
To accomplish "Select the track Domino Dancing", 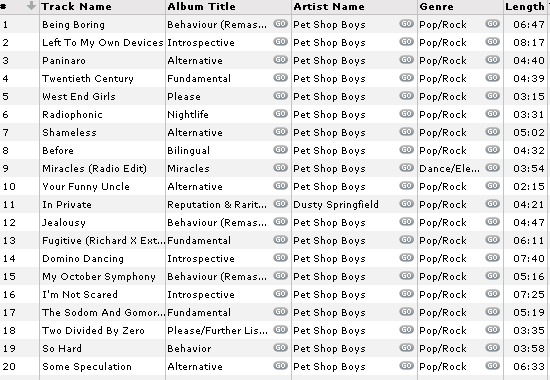I will pyautogui.click(x=83, y=259).
